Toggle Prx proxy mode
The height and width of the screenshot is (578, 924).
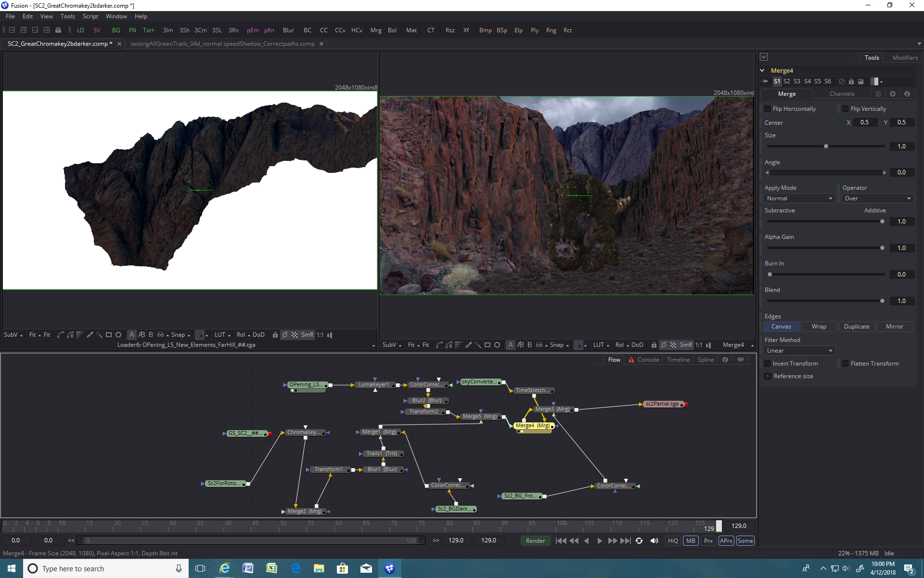[708, 541]
